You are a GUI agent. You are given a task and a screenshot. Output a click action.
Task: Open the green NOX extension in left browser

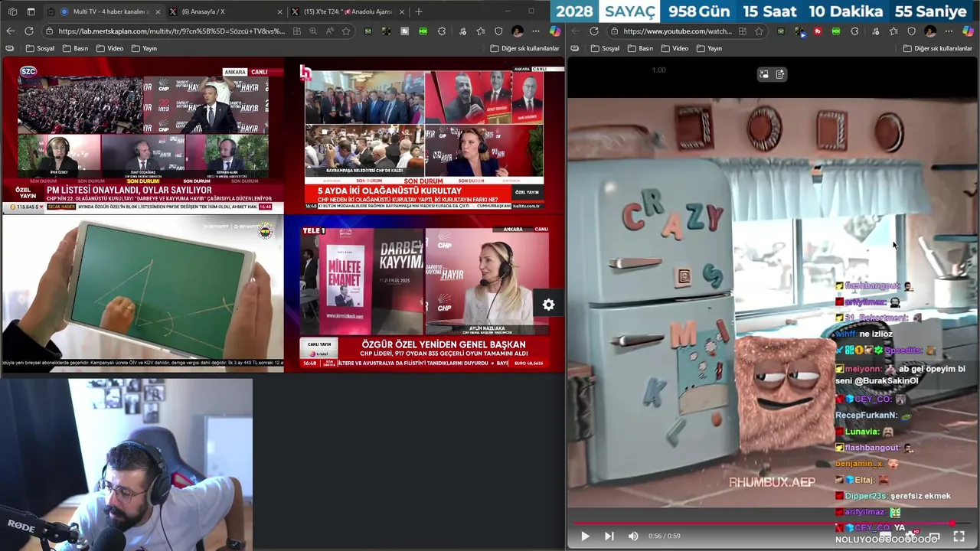[423, 31]
